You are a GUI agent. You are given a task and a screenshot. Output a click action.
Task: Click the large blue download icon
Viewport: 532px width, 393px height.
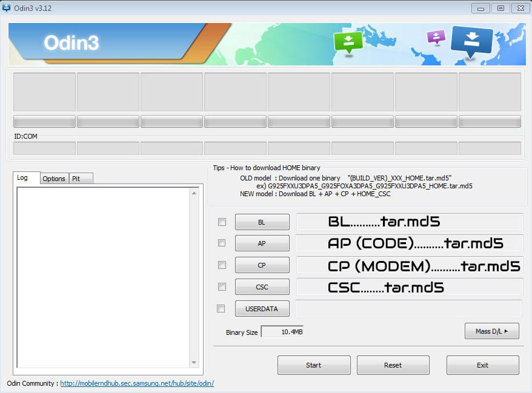click(471, 40)
